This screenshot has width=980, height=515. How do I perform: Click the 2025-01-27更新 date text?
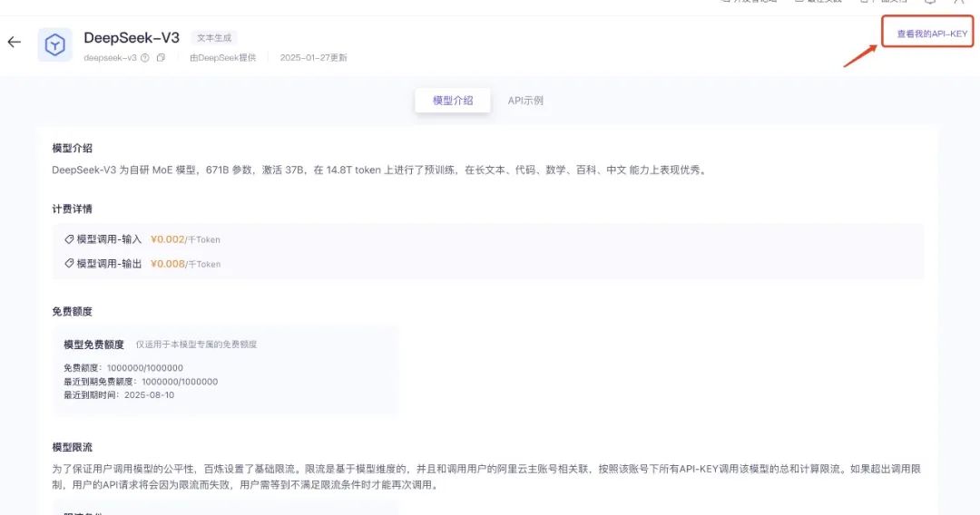coord(314,57)
